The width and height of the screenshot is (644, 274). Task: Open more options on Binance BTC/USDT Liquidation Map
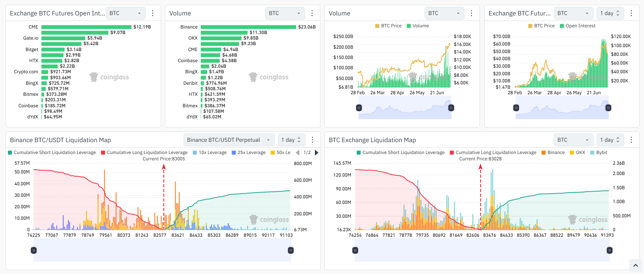point(312,140)
